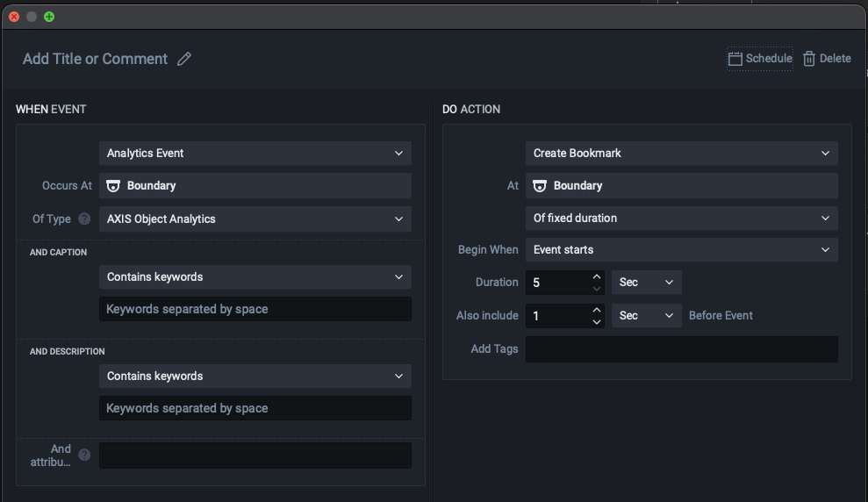
Task: Select the At Boundary camera field
Action: point(681,186)
